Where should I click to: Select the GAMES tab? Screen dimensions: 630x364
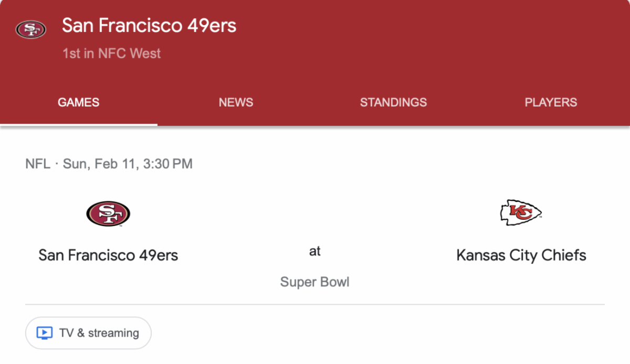coord(78,102)
